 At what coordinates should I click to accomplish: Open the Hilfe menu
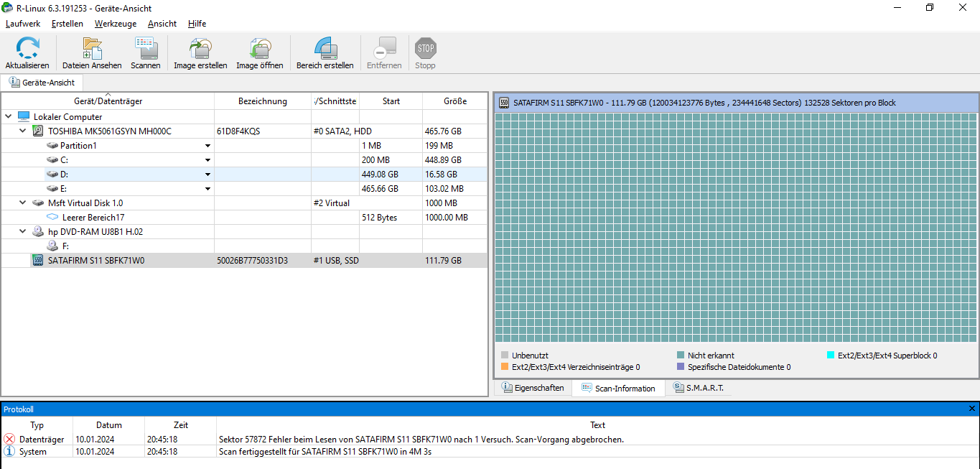pyautogui.click(x=197, y=24)
